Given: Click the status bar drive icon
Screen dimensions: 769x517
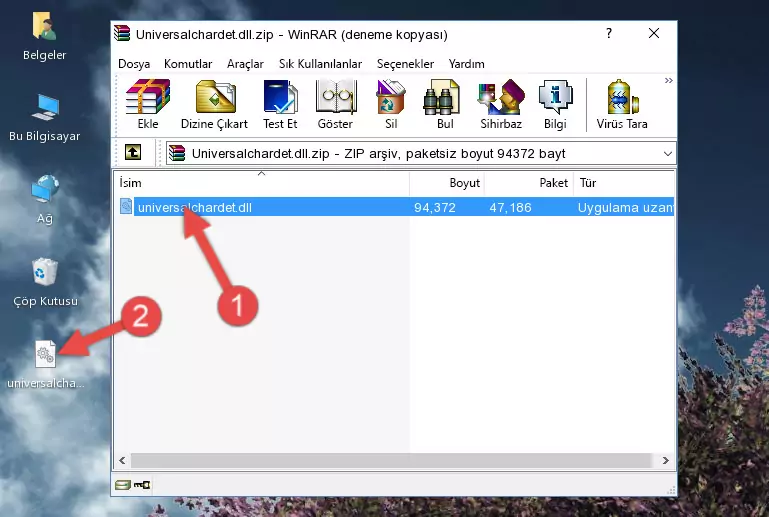Looking at the screenshot, I should pos(123,485).
